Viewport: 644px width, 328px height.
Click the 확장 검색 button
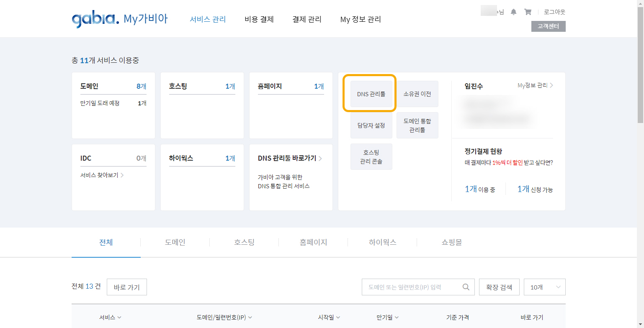coord(499,287)
